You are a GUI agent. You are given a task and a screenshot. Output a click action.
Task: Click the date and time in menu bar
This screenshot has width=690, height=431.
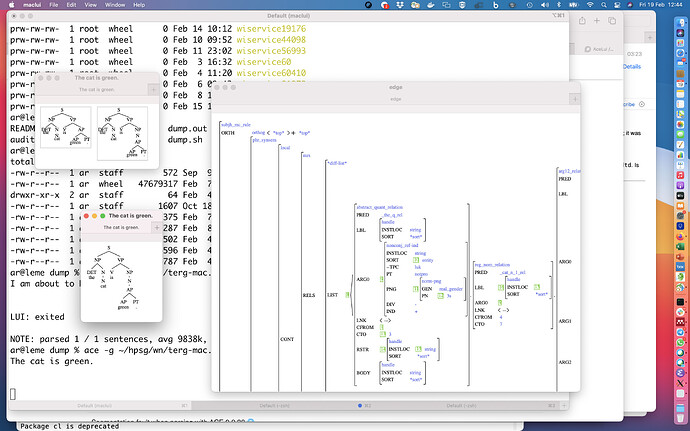coord(661,5)
